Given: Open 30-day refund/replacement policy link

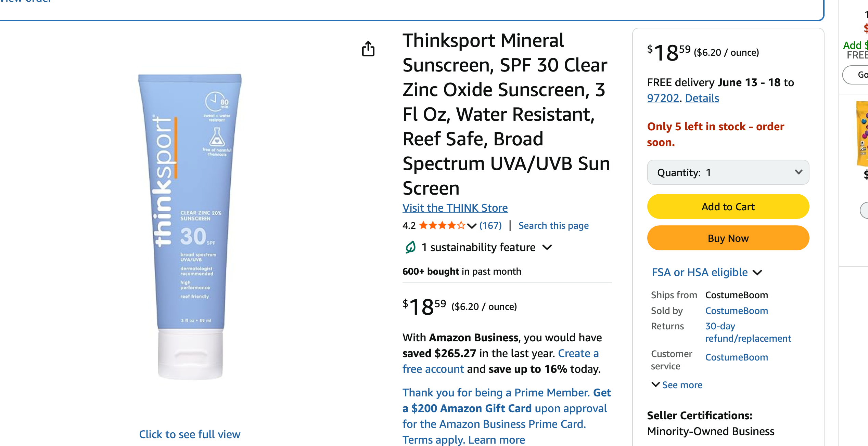Looking at the screenshot, I should point(748,332).
